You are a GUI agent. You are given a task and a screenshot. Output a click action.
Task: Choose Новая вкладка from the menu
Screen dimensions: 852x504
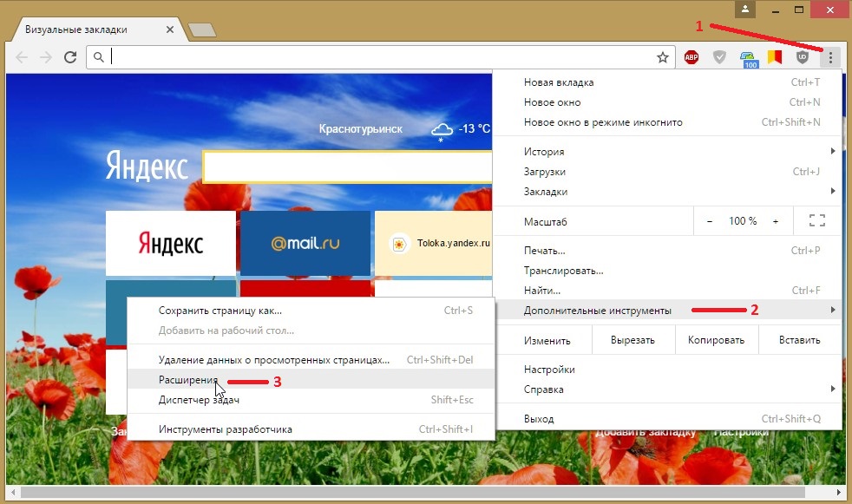(x=667, y=82)
